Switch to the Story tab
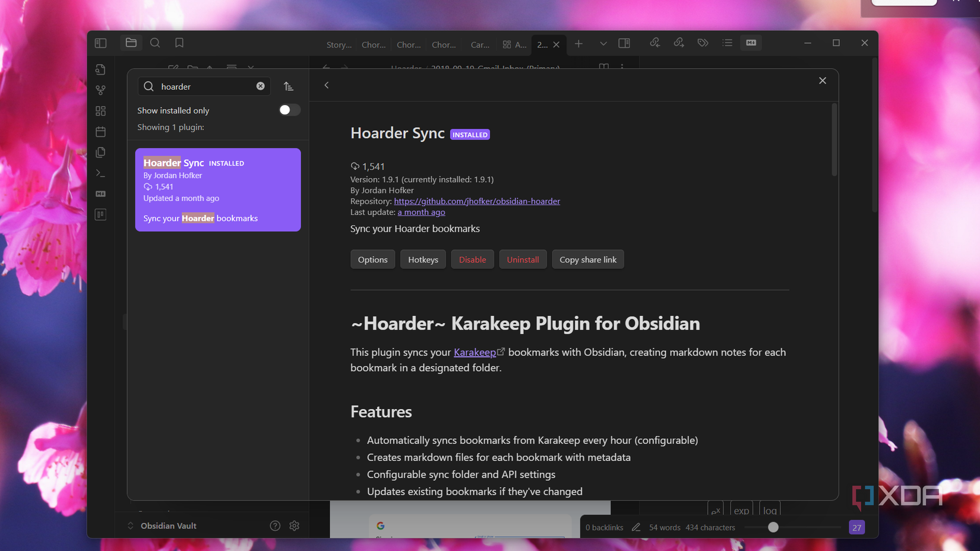Viewport: 980px width, 551px height. [338, 45]
